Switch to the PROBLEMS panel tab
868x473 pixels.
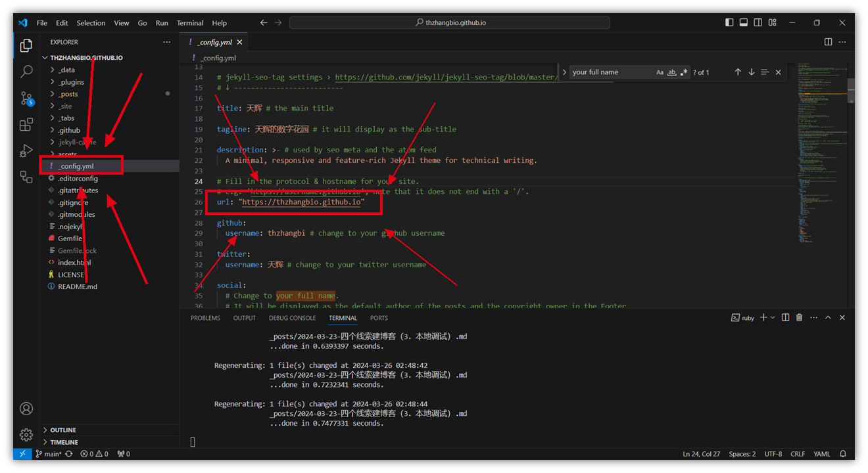pos(205,318)
